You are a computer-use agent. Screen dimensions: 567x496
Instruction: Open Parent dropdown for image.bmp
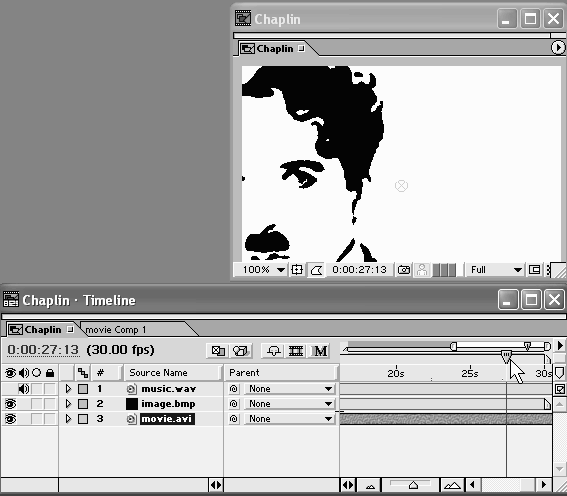pyautogui.click(x=289, y=404)
